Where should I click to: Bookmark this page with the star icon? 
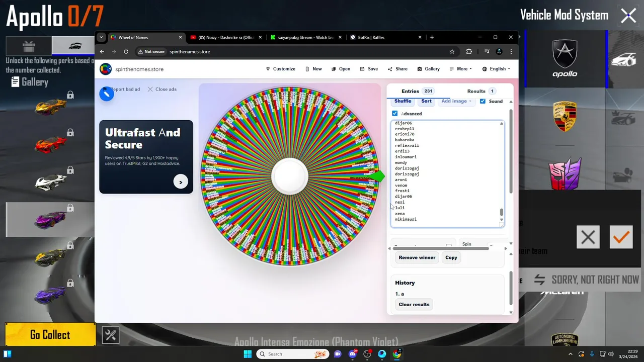point(452,51)
